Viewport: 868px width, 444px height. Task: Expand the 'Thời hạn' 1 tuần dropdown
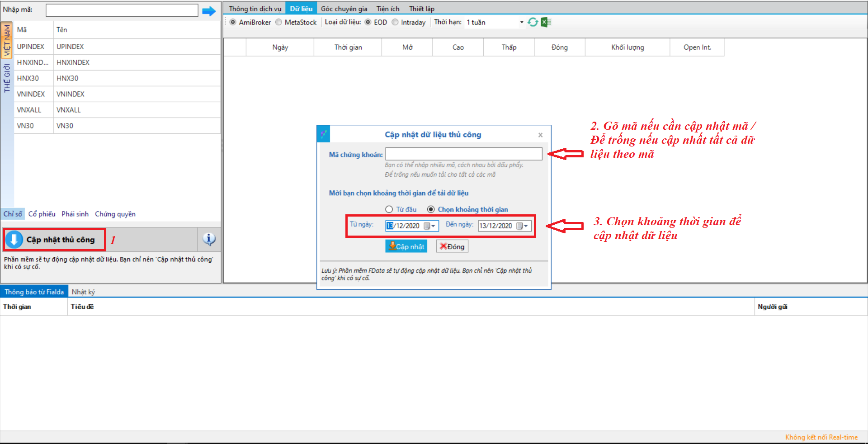click(x=521, y=22)
